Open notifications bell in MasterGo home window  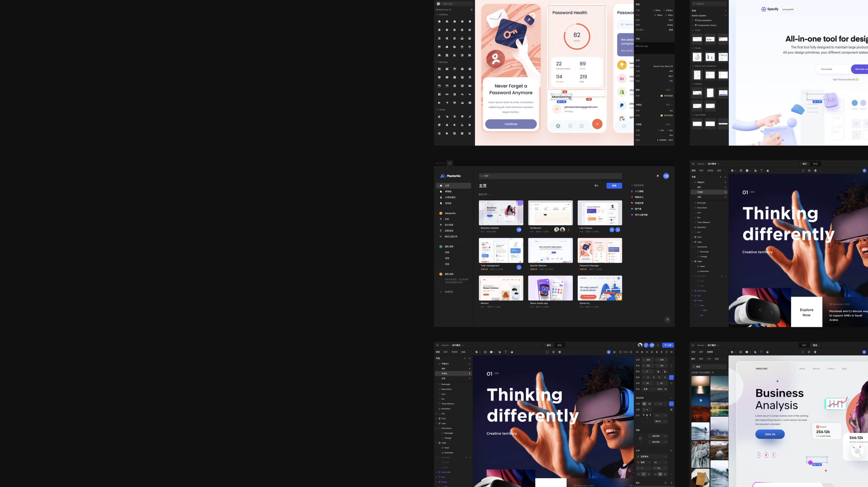coord(658,176)
